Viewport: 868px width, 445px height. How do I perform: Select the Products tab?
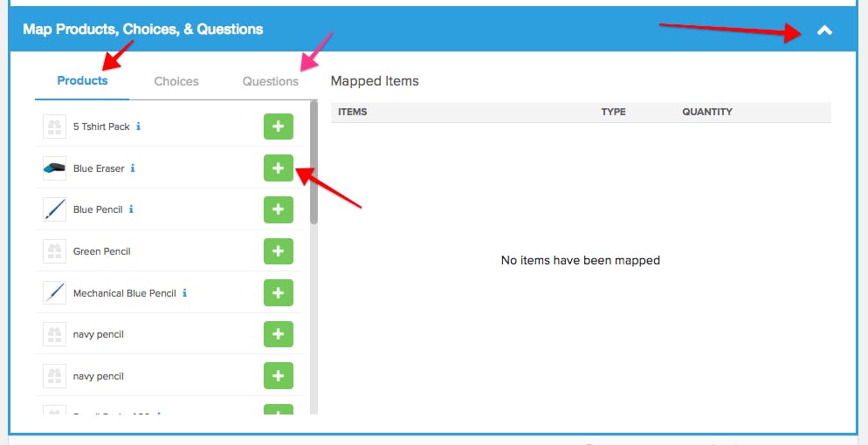tap(82, 80)
